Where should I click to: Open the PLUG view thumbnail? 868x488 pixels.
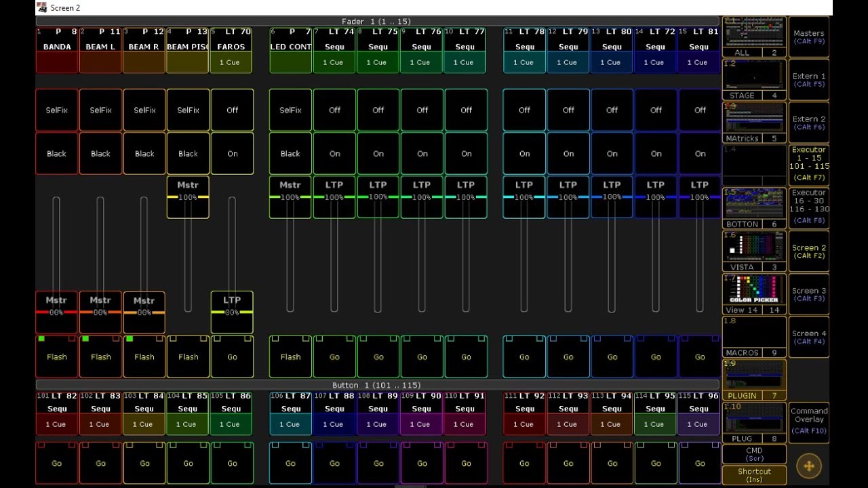click(754, 422)
